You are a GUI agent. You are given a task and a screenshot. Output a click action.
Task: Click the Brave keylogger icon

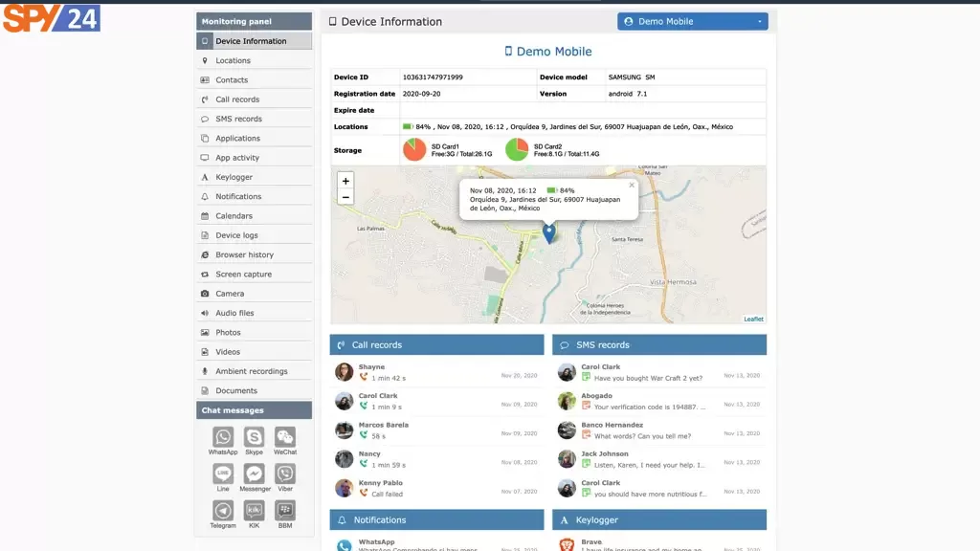[567, 544]
